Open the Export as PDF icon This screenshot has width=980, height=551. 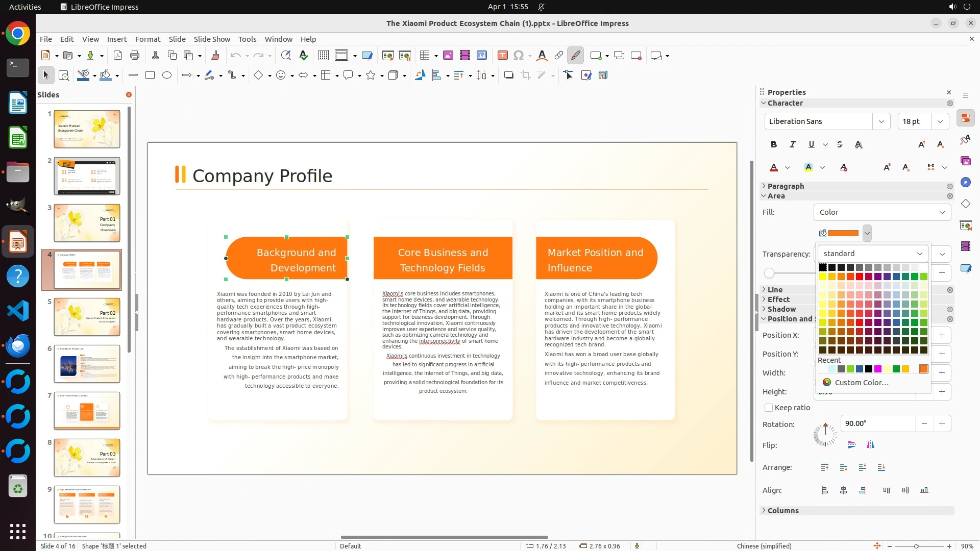(118, 56)
